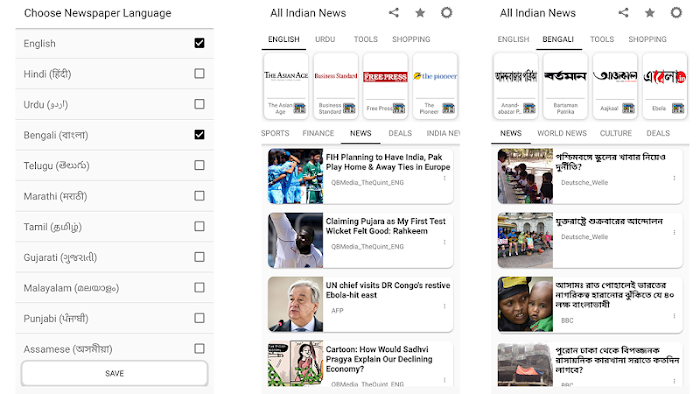This screenshot has height=394, width=700.
Task: Open more options on FIH Planning article
Action: coord(445,178)
